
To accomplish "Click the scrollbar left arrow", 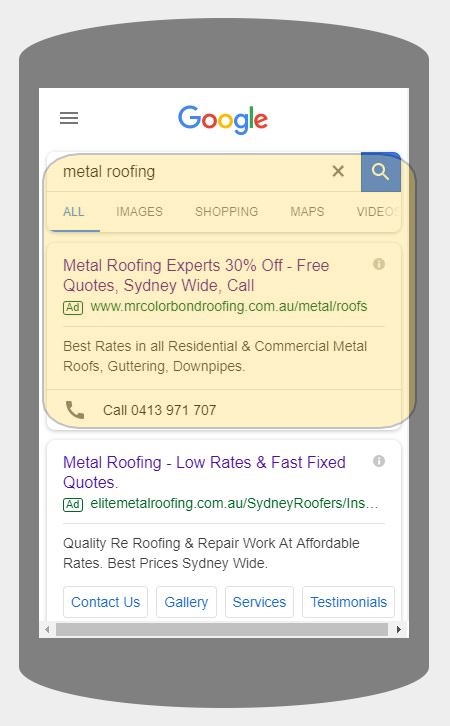I will (x=47, y=629).
